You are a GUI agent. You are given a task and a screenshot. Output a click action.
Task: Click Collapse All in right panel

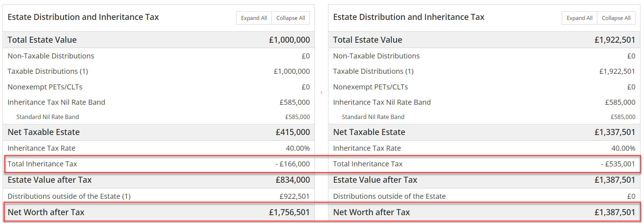pyautogui.click(x=616, y=18)
